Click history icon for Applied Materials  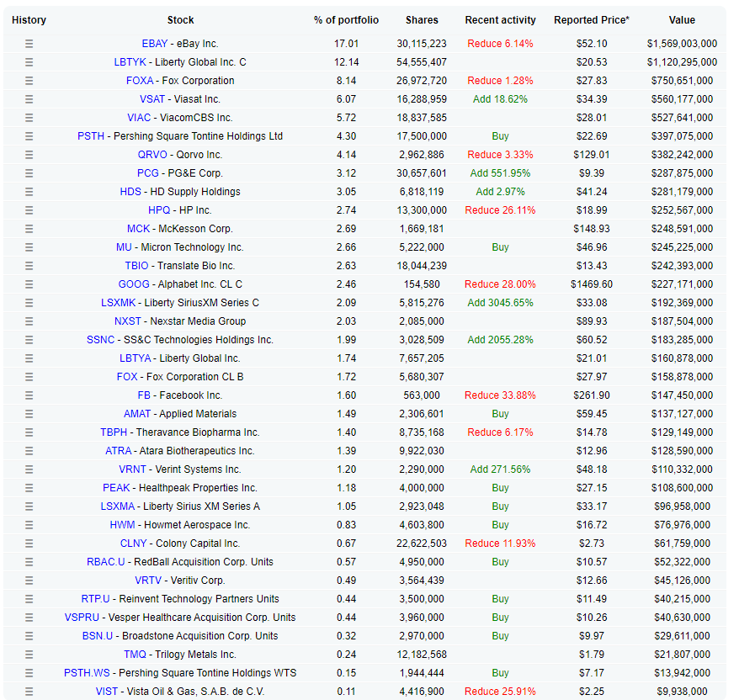click(29, 414)
